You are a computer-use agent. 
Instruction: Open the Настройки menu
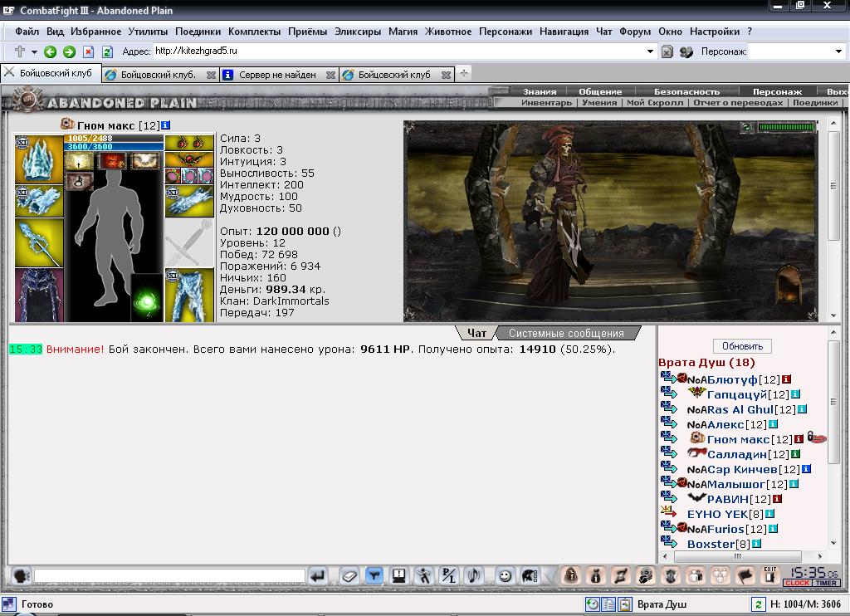[x=715, y=32]
